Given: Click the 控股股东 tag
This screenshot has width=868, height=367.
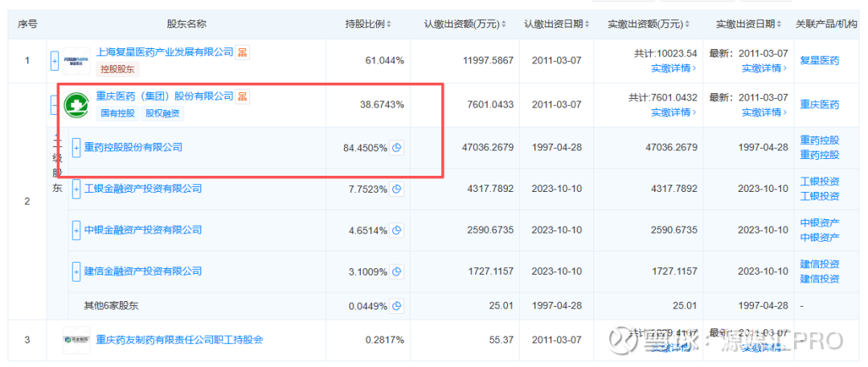Looking at the screenshot, I should 118,69.
